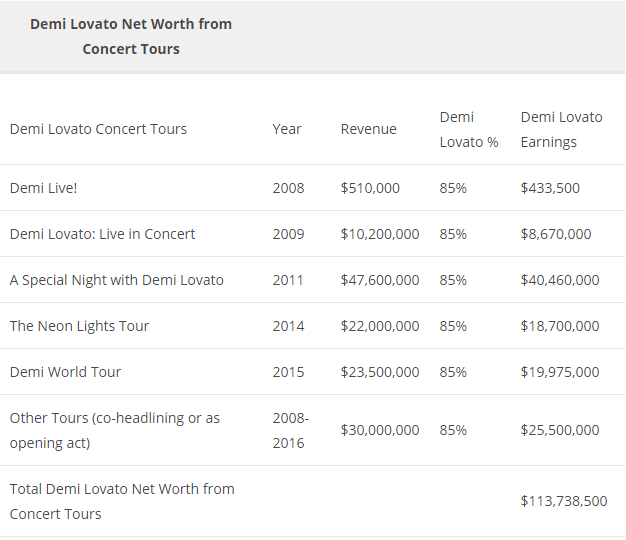Select 'Demi Lovato: Live in Concert' row title
The image size is (626, 540).
102,234
